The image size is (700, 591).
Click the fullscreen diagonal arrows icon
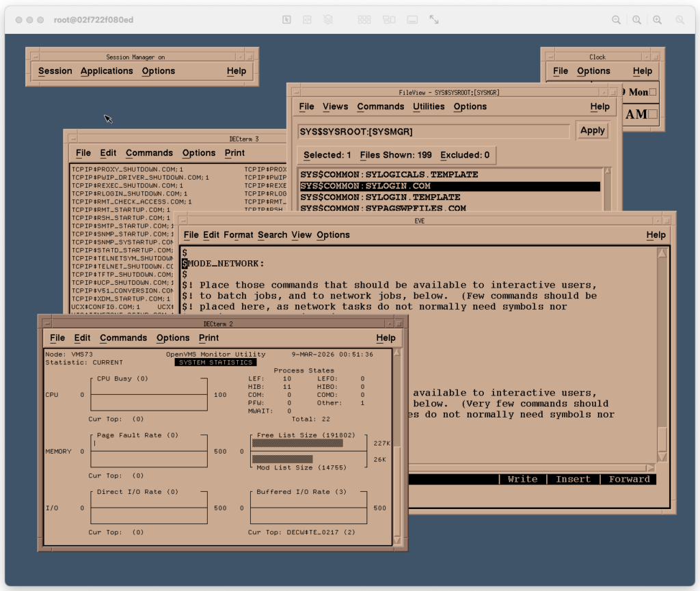click(434, 20)
